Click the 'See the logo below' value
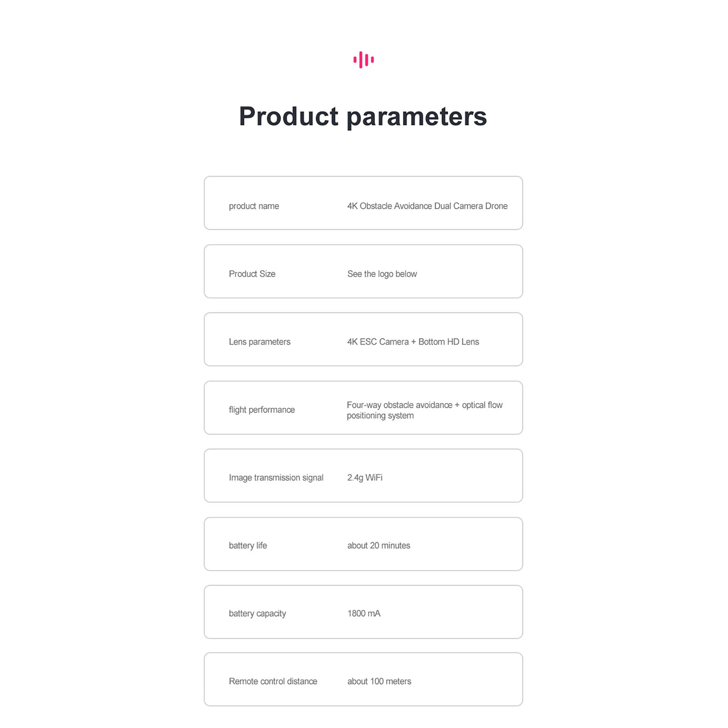This screenshot has height=728, width=728. (x=382, y=274)
